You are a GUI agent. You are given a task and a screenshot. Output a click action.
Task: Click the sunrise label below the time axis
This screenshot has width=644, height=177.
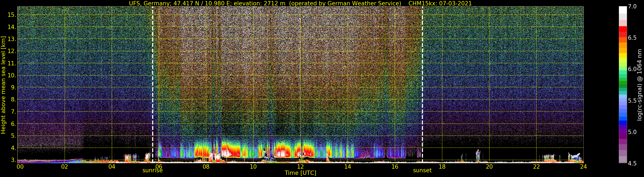click(x=152, y=171)
